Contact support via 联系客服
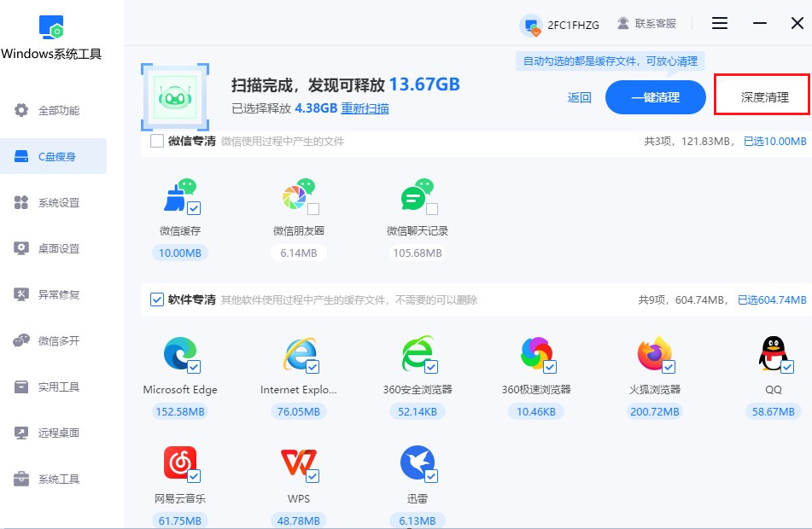The image size is (812, 529). point(647,24)
